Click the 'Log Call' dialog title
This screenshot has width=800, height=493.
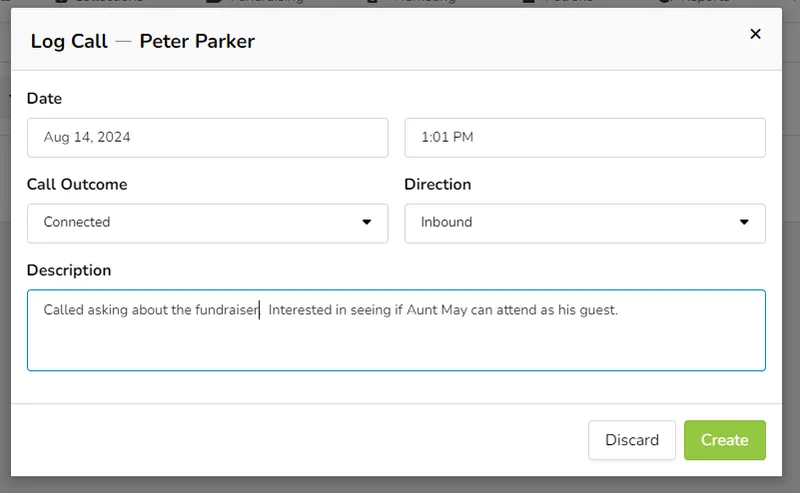[x=67, y=41]
